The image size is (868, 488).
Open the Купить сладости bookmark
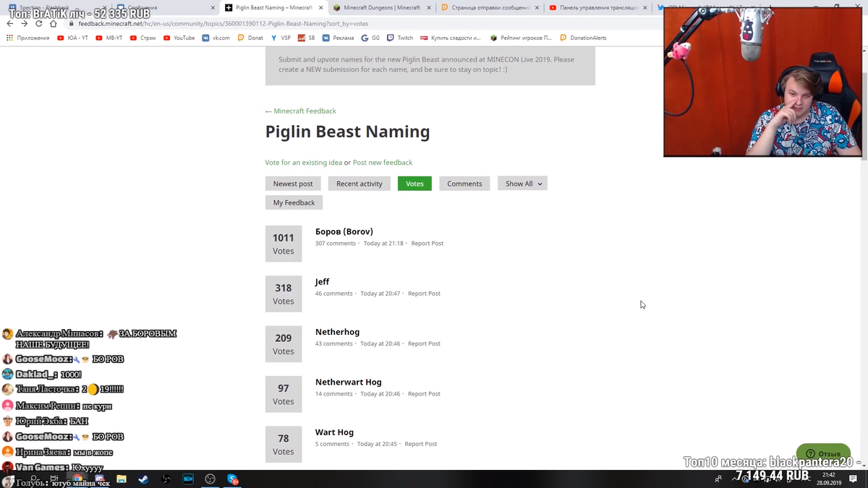450,38
